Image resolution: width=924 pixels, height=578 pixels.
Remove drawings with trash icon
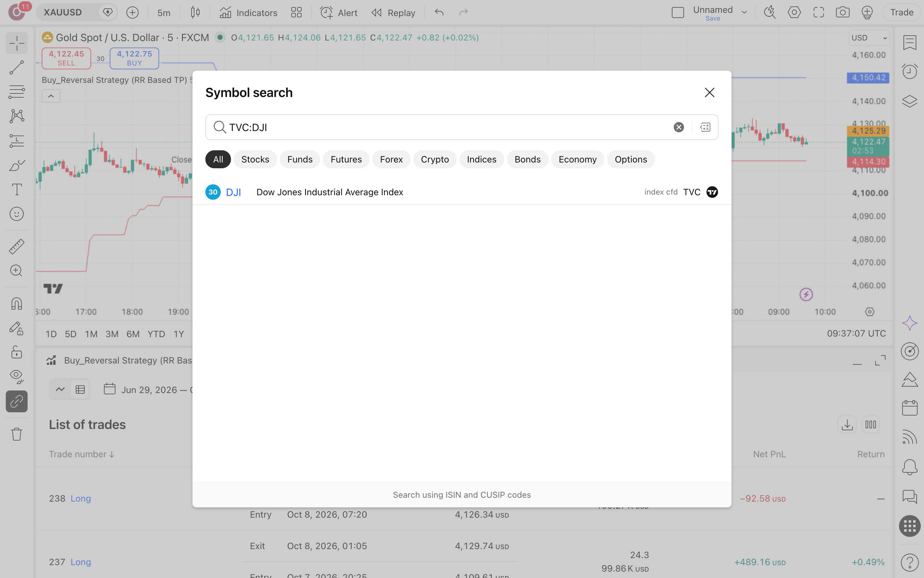pos(16,434)
